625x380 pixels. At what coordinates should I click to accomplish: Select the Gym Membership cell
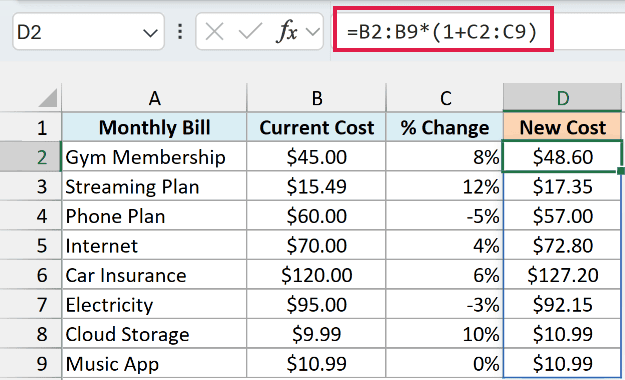[x=154, y=157]
